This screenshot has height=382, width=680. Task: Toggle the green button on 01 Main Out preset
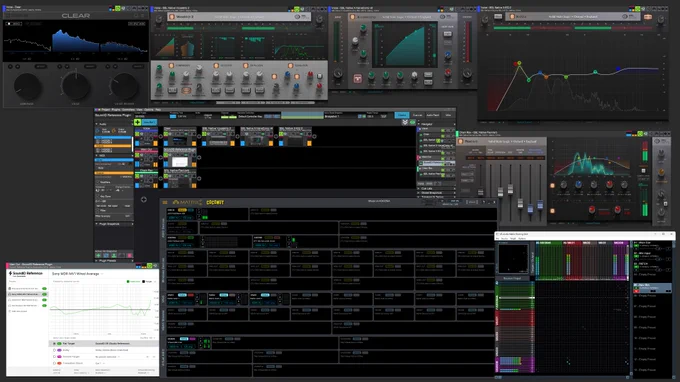pyautogui.click(x=636, y=245)
